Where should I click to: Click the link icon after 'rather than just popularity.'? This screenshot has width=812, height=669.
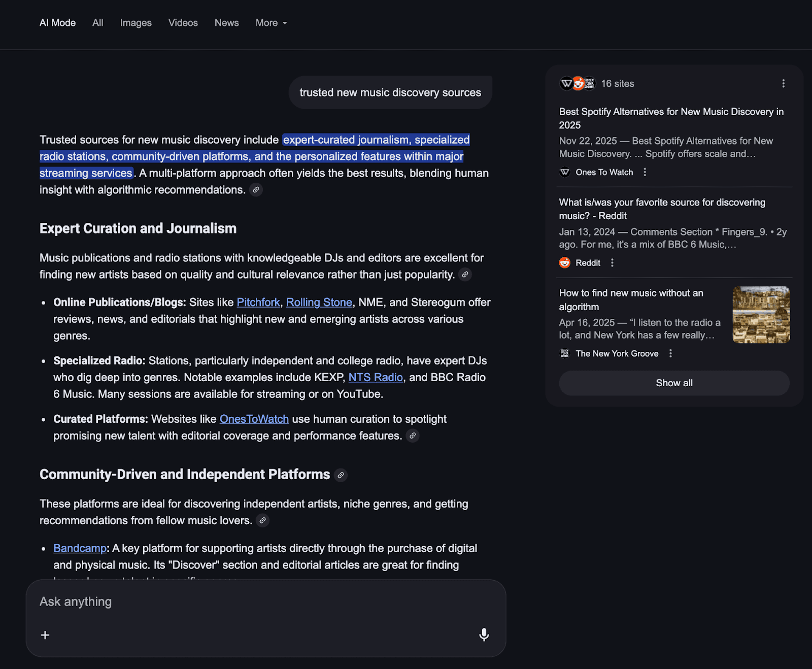[465, 275]
